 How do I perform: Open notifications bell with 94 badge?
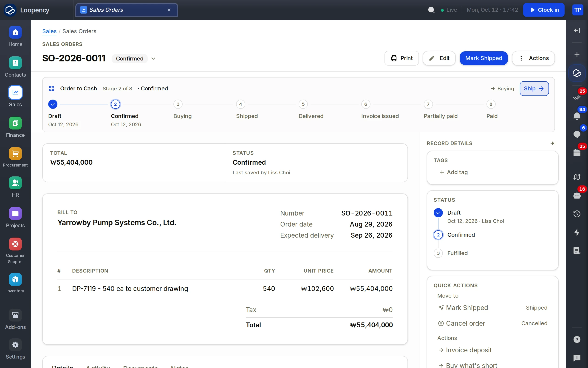coord(577,116)
